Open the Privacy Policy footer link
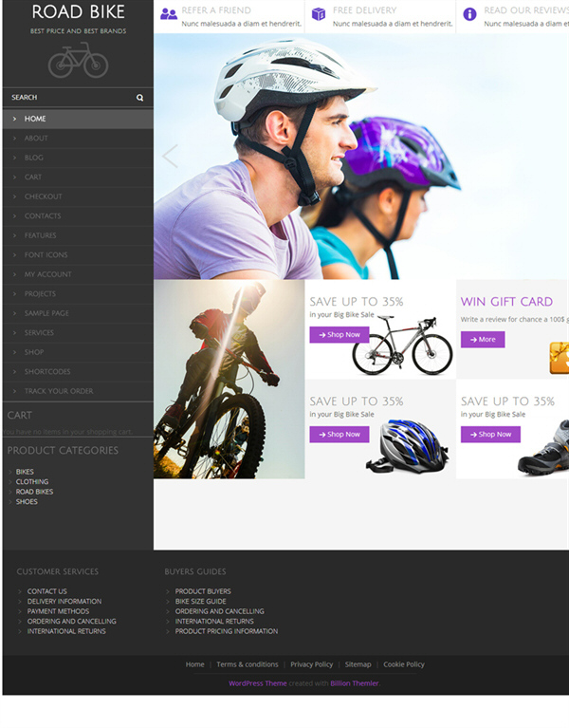Viewport: 569px width, 728px height. point(311,664)
